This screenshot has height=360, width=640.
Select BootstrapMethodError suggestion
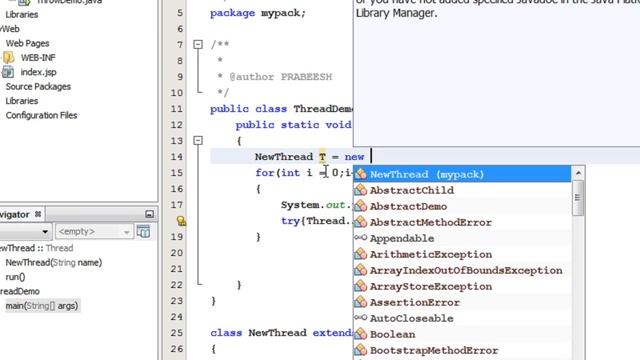[462, 350]
